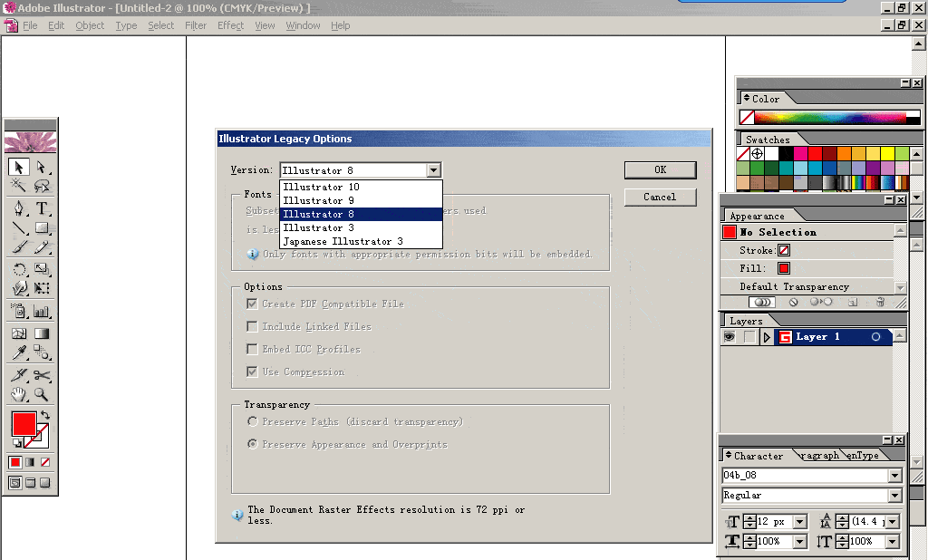Select the Selection (black arrow) tool

click(18, 168)
